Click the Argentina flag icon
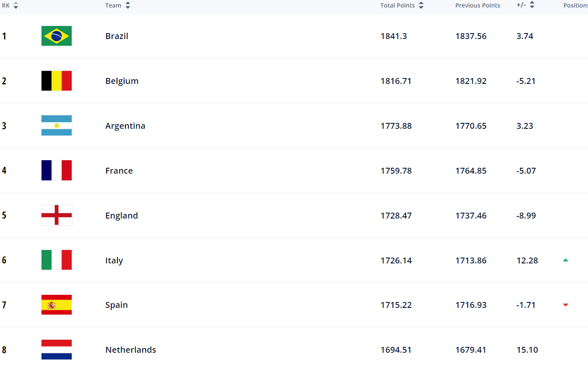This screenshot has width=588, height=367. (57, 125)
